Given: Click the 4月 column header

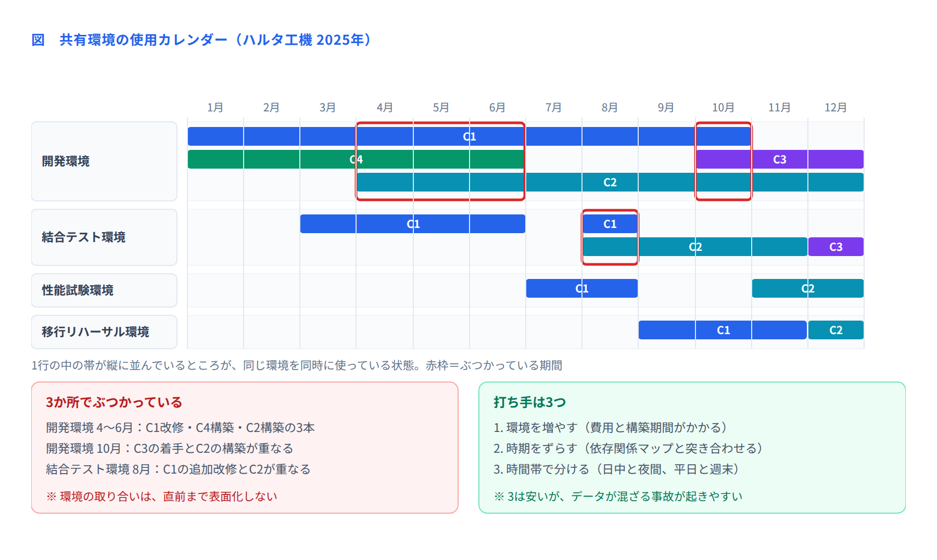Looking at the screenshot, I should (x=385, y=108).
